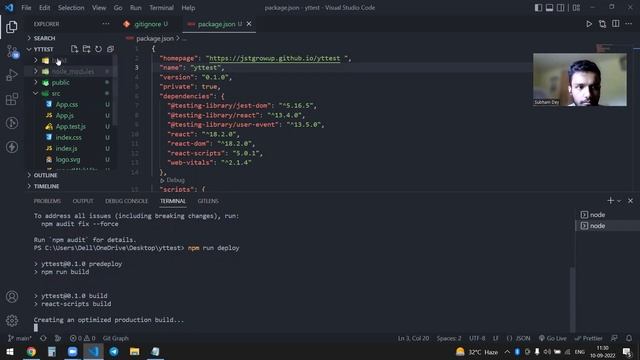640x360 pixels.
Task: Open Explorer more actions ellipsis
Action: tap(106, 24)
